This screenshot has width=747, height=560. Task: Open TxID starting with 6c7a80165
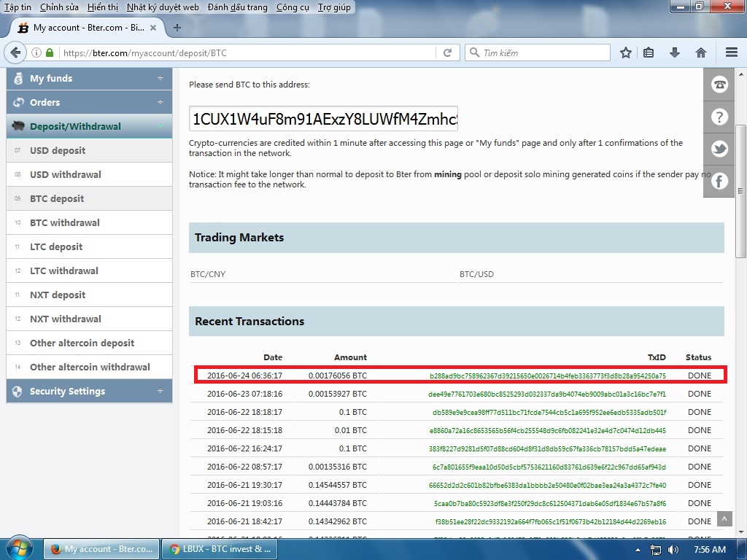click(x=549, y=467)
